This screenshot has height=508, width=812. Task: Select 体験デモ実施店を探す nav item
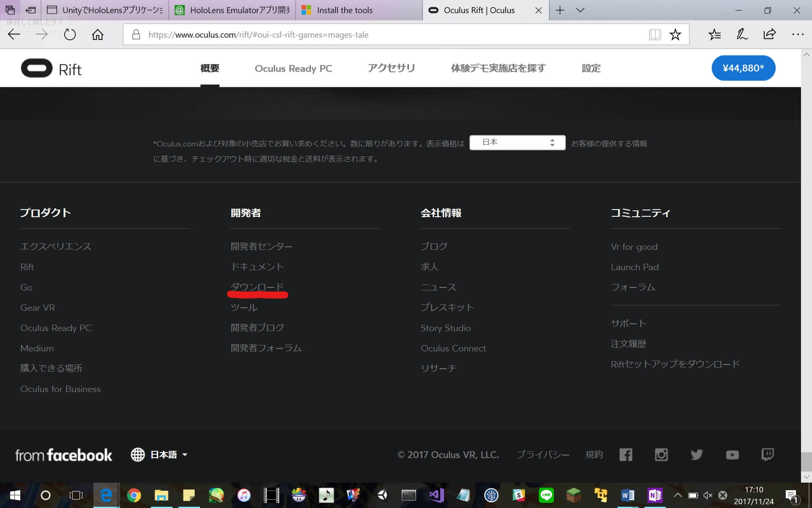(499, 68)
